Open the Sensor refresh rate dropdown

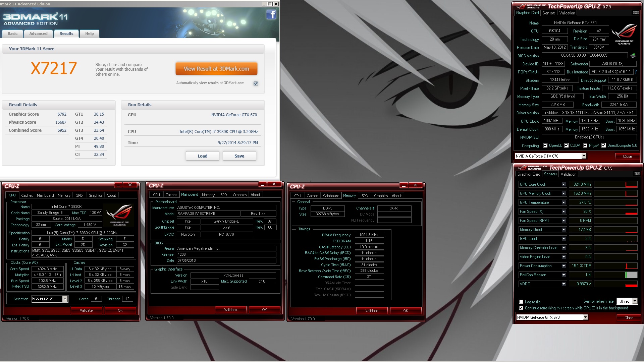(x=635, y=301)
